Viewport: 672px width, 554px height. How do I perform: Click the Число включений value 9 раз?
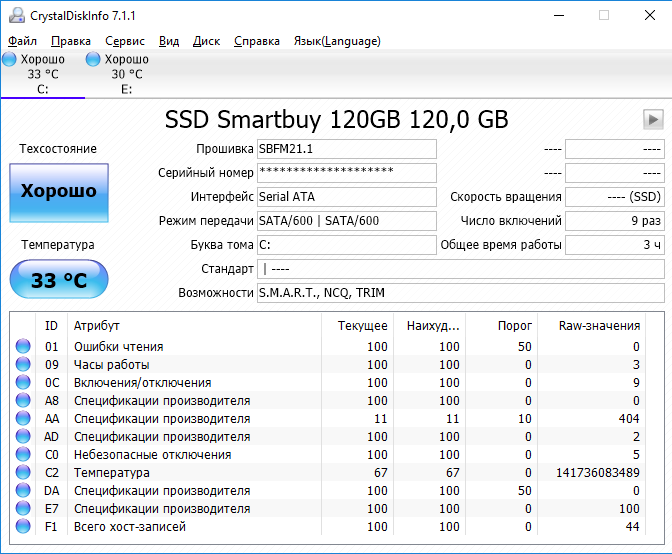pos(615,221)
